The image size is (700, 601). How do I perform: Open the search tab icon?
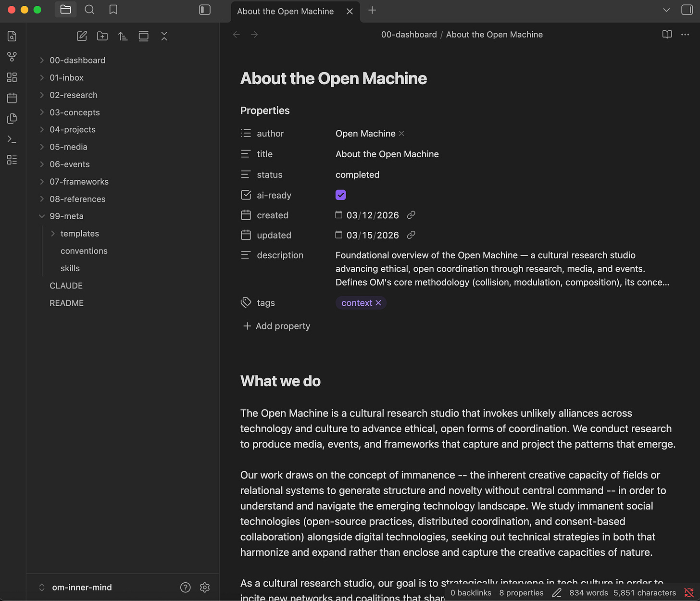[x=89, y=10]
